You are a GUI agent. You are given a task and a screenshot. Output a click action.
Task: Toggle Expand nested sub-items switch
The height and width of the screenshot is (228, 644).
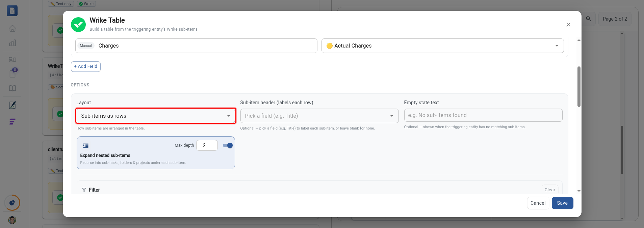coord(228,145)
